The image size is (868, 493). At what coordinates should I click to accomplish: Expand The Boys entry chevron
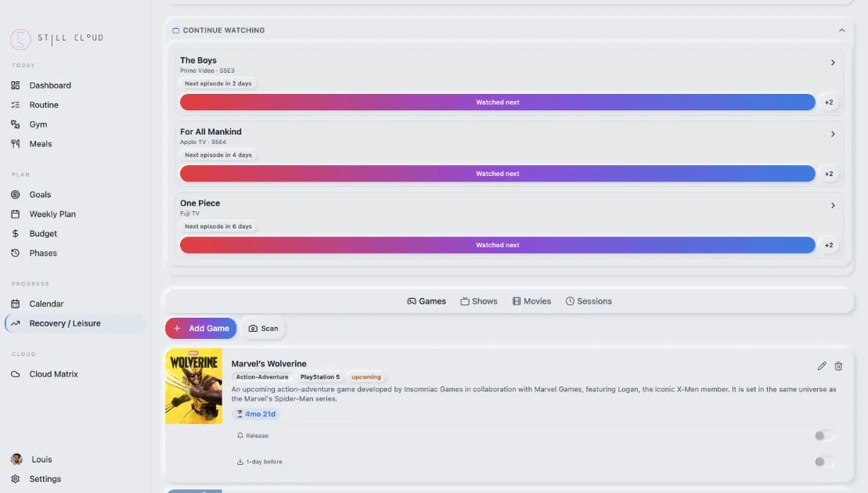click(x=833, y=63)
